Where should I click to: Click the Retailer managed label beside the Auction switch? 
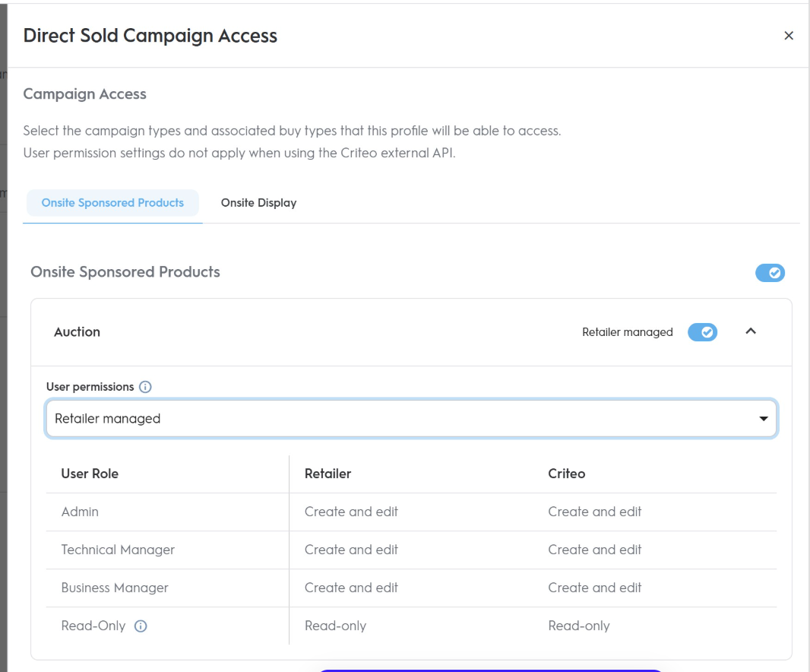[627, 332]
